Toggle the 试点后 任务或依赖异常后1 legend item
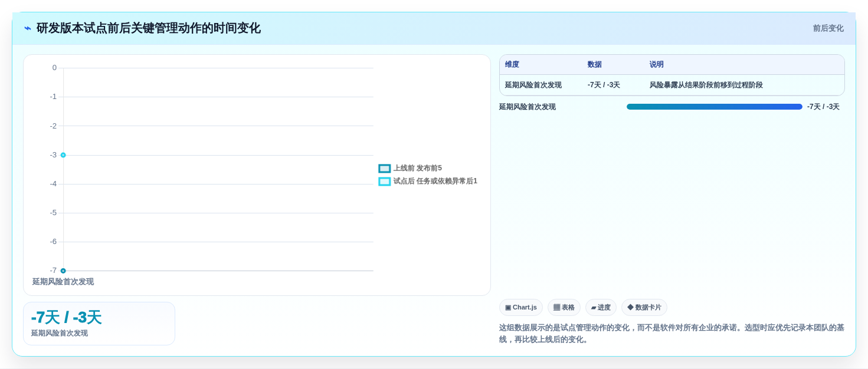868x369 pixels. [428, 182]
